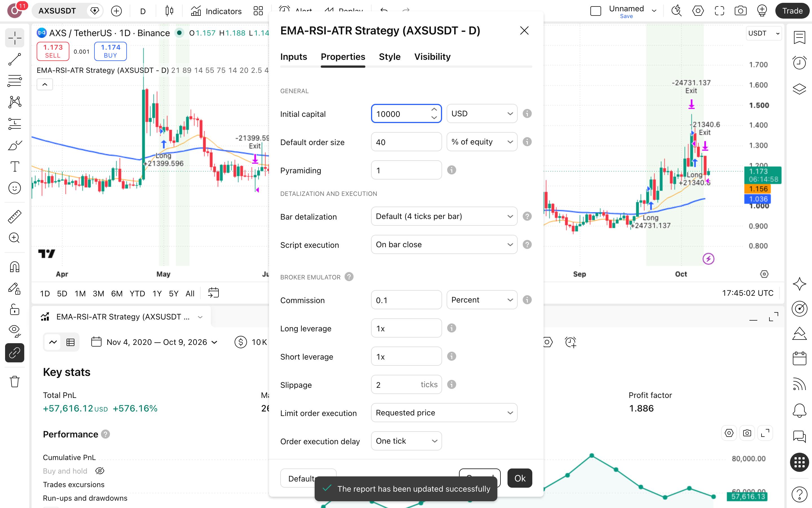Screen dimensions: 812x508
Task: Open Trades excursions report section
Action: 74,485
